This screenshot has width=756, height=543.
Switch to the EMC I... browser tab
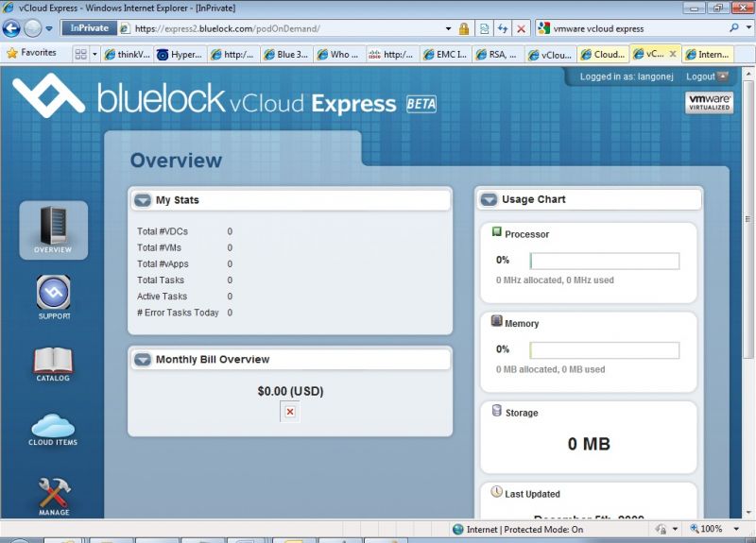(x=445, y=55)
